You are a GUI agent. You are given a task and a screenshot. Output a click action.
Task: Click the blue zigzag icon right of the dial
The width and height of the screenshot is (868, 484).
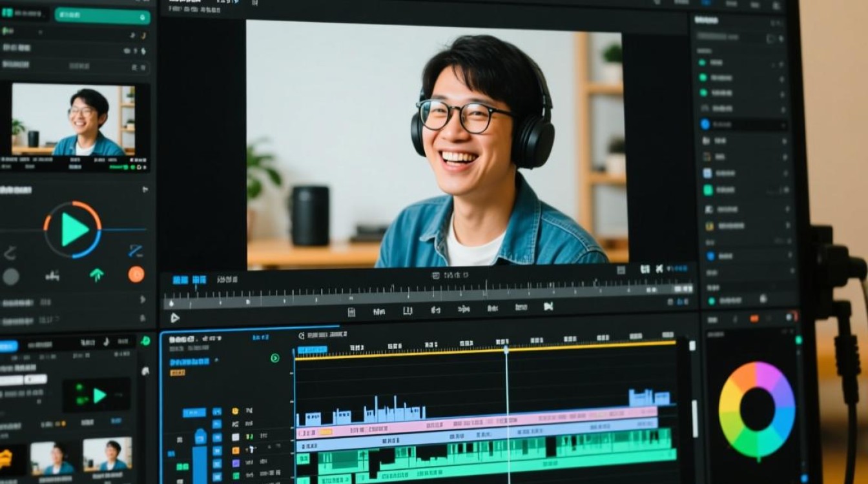coord(136,251)
